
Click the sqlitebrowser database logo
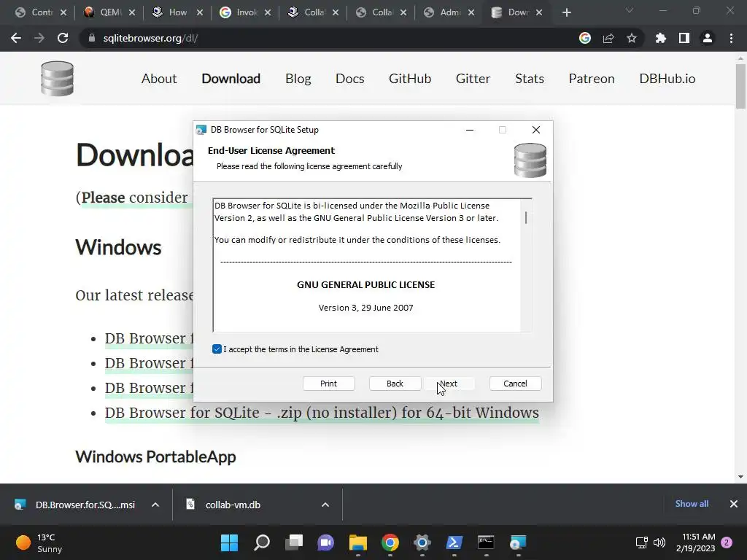click(x=57, y=79)
